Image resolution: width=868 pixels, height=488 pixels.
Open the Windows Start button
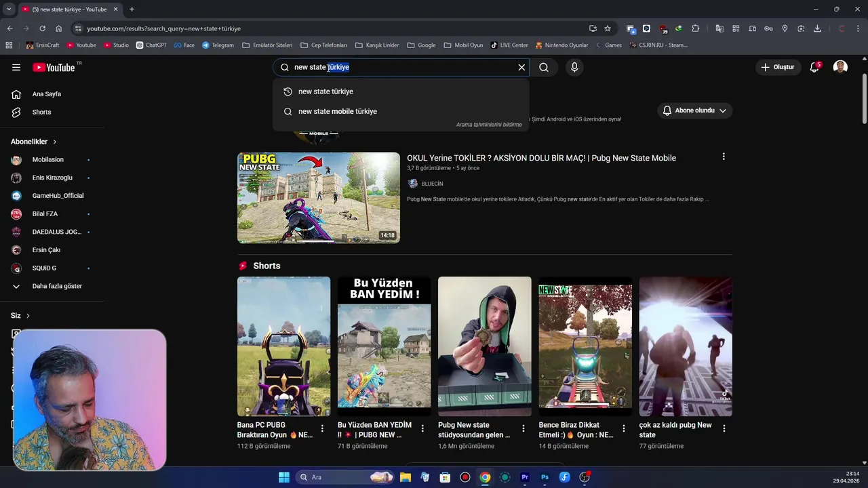[x=284, y=477]
